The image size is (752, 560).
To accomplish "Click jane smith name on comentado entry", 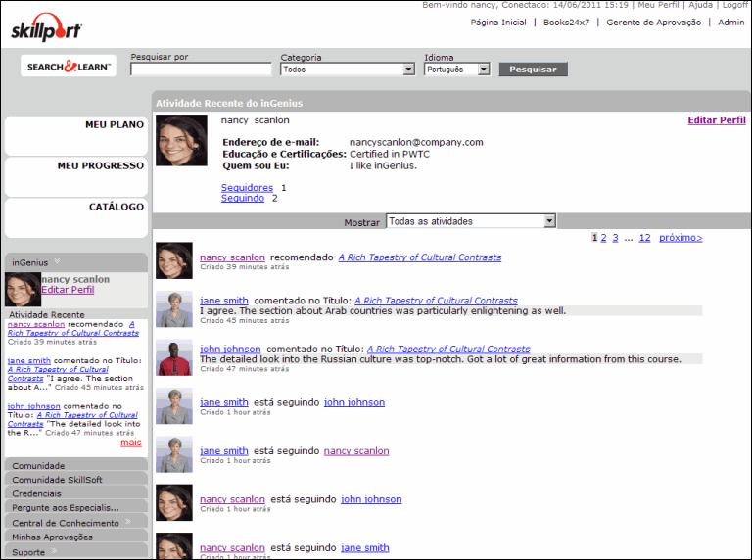I will pyautogui.click(x=224, y=301).
